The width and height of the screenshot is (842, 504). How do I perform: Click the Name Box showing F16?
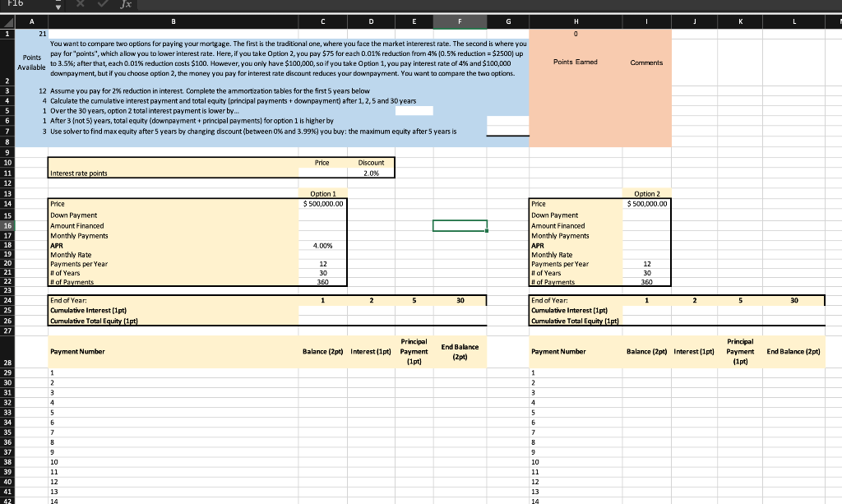[28, 4]
